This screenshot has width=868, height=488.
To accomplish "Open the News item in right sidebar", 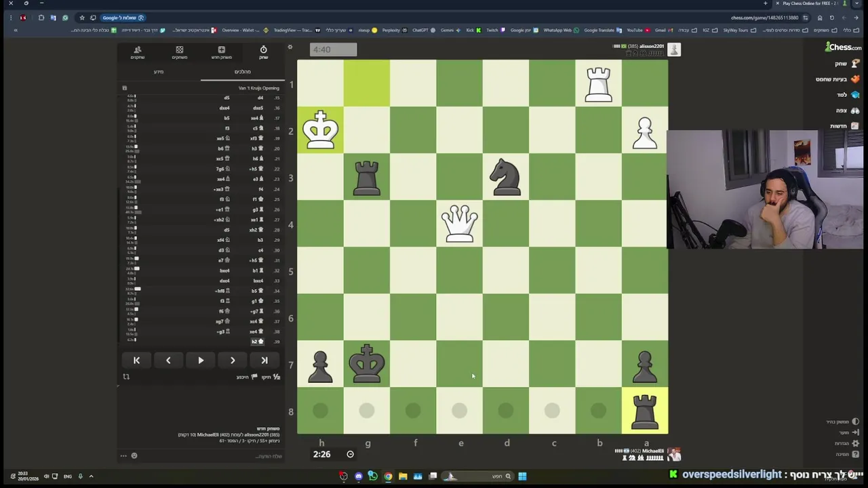I will pyautogui.click(x=844, y=126).
